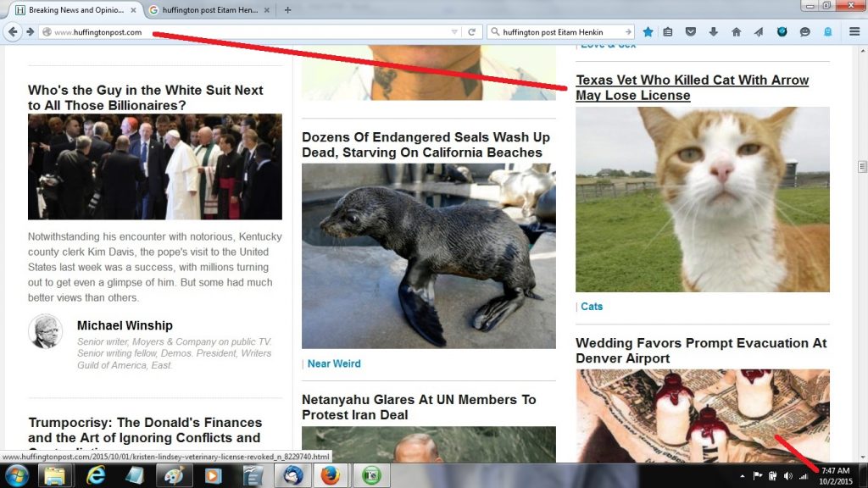Viewport: 868px width, 488px height.
Task: Submit search with the search bar arrow
Action: (628, 32)
